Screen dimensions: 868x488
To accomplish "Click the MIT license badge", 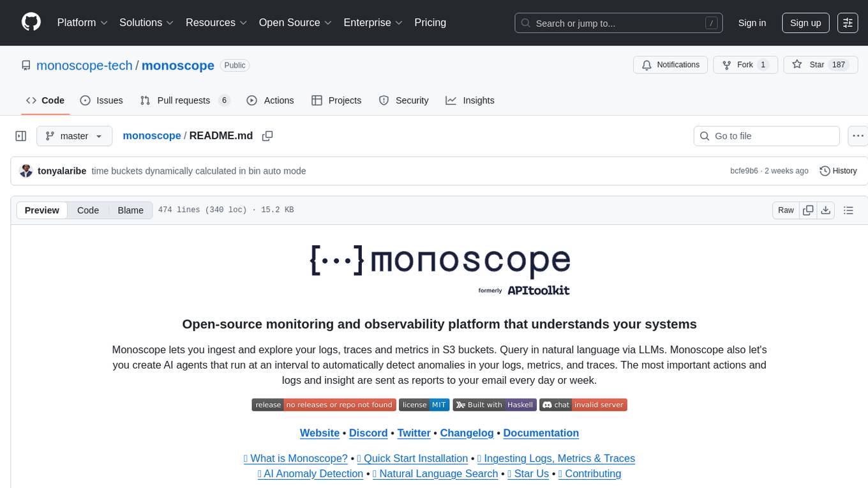I will pos(424,404).
